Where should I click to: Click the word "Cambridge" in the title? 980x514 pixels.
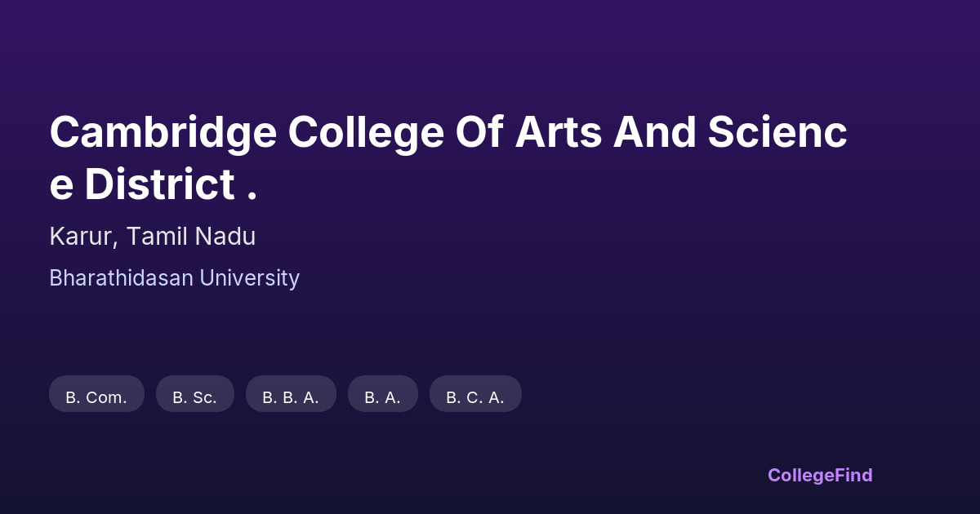click(x=163, y=133)
